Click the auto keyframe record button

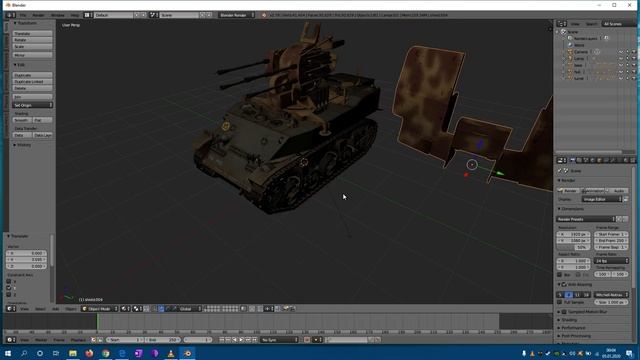(307, 340)
